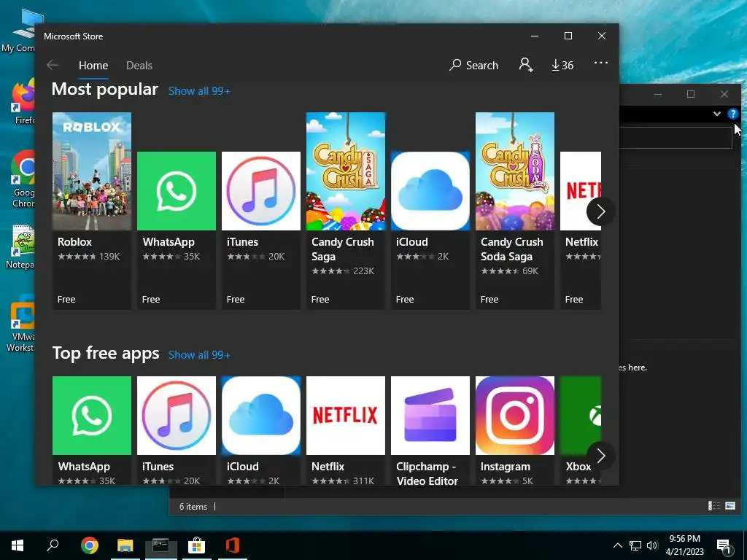747x560 pixels.
Task: Show all 99+ Most popular apps
Action: 199,91
